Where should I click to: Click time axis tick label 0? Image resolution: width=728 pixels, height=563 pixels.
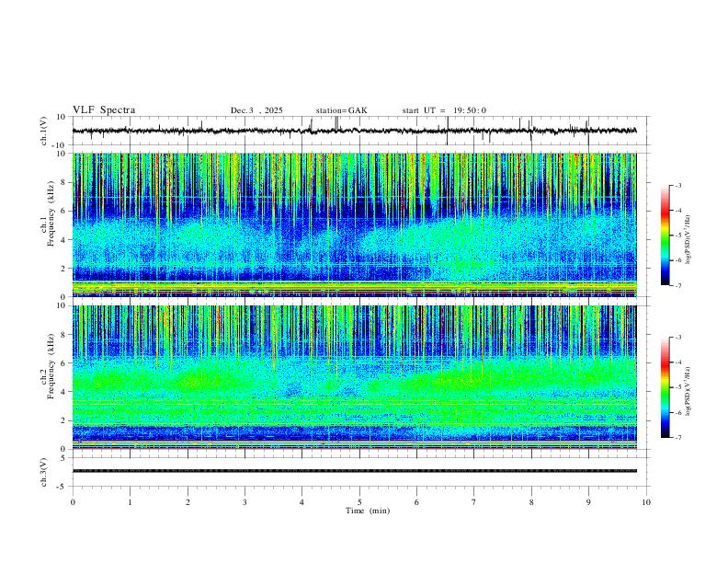click(73, 502)
